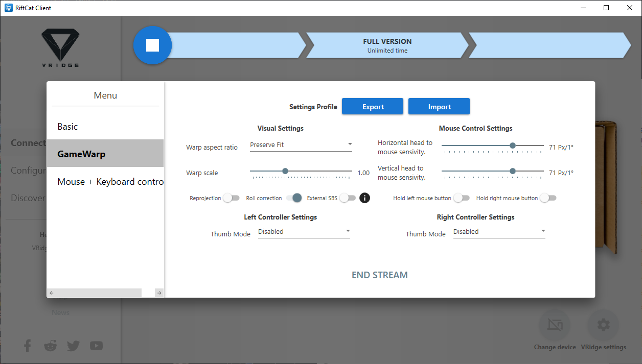Maximize the RiftCat Client window
The width and height of the screenshot is (642, 364).
tap(606, 8)
